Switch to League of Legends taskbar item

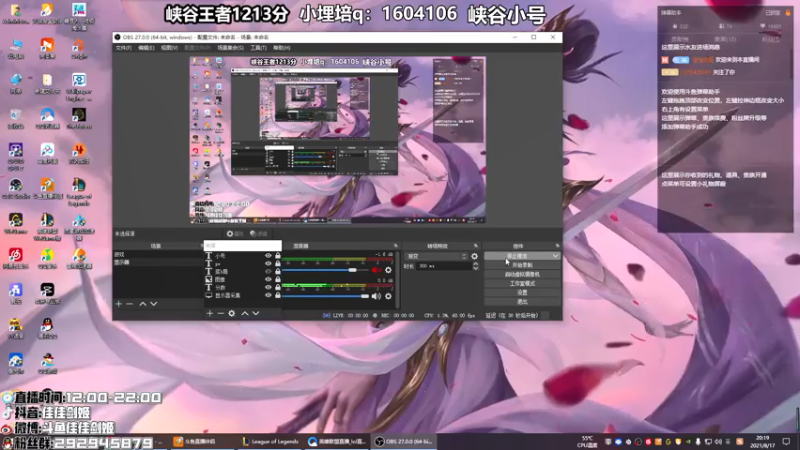tap(270, 441)
